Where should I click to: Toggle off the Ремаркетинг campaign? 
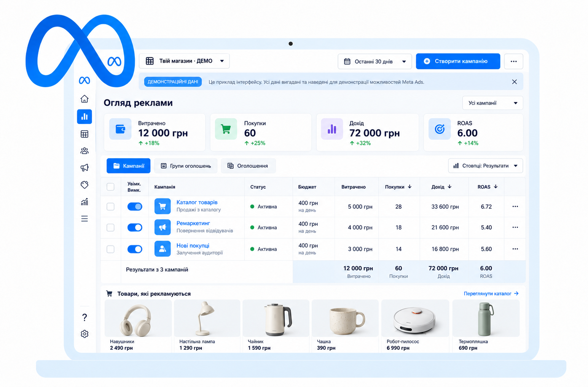(135, 227)
